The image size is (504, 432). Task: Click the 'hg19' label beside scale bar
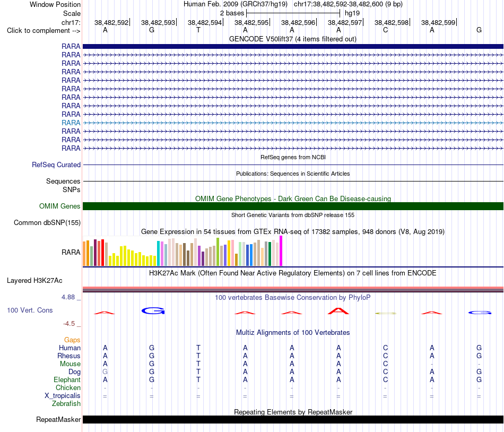[x=352, y=13]
